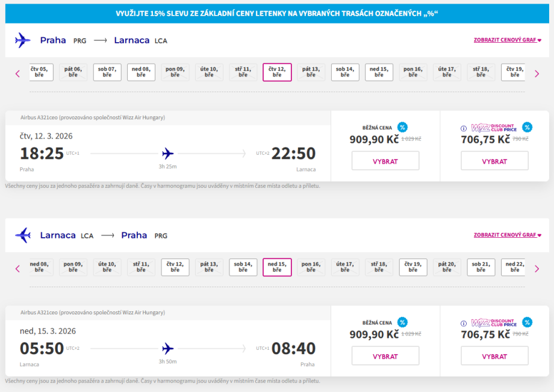Show later return dates with right arrow
The width and height of the screenshot is (554, 392).
click(x=537, y=269)
